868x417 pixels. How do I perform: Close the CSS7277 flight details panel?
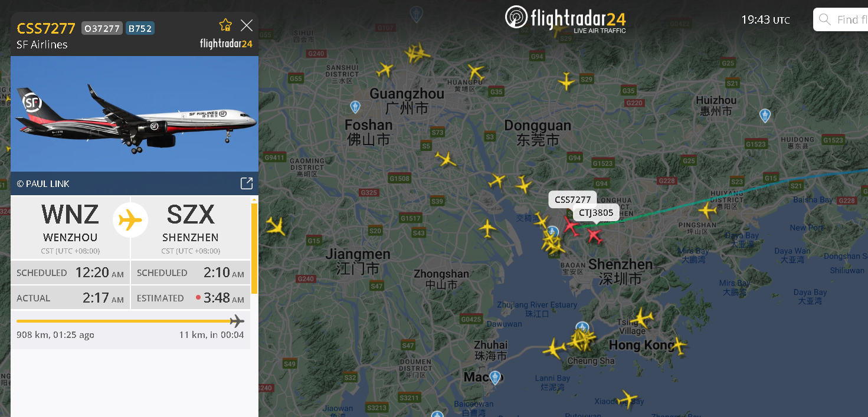point(247,25)
